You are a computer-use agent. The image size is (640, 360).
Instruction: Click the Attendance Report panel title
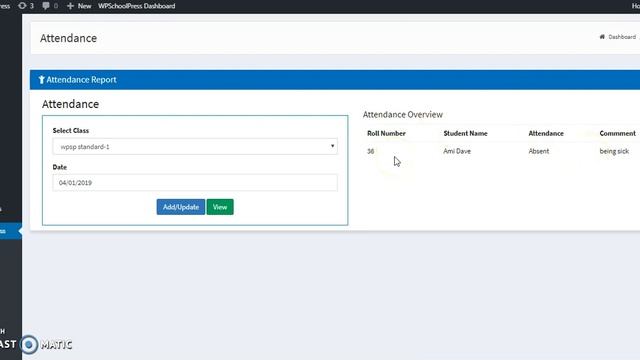81,80
